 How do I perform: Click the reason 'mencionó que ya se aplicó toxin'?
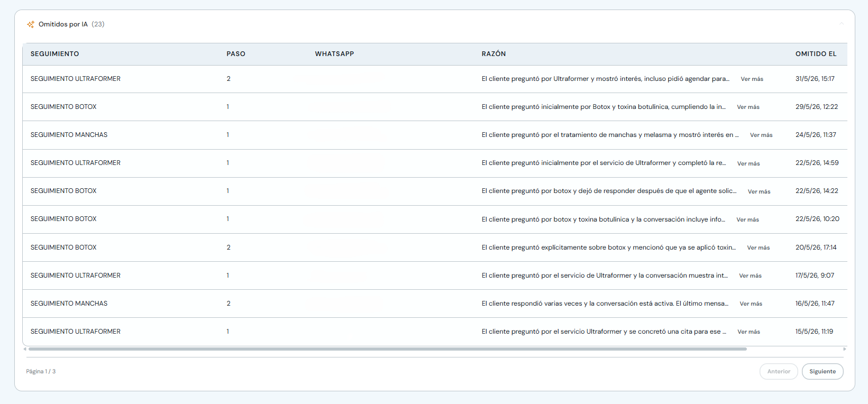coord(608,247)
